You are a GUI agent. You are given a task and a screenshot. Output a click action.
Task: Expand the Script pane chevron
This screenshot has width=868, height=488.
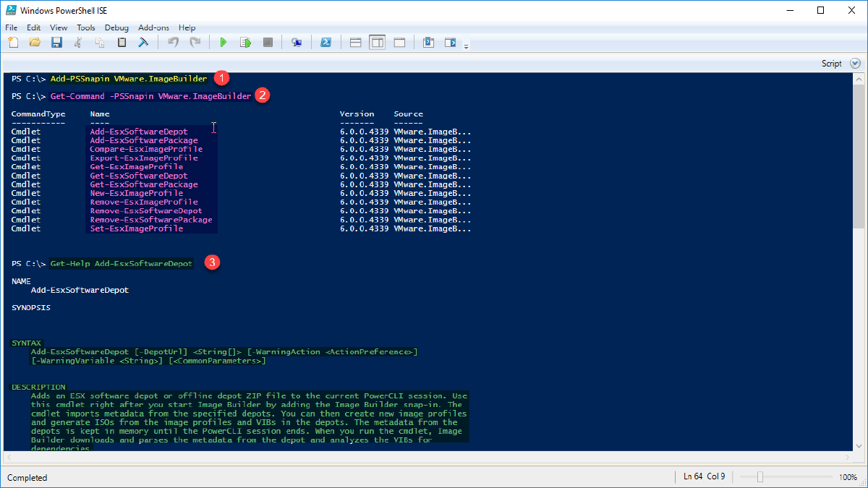(x=855, y=64)
